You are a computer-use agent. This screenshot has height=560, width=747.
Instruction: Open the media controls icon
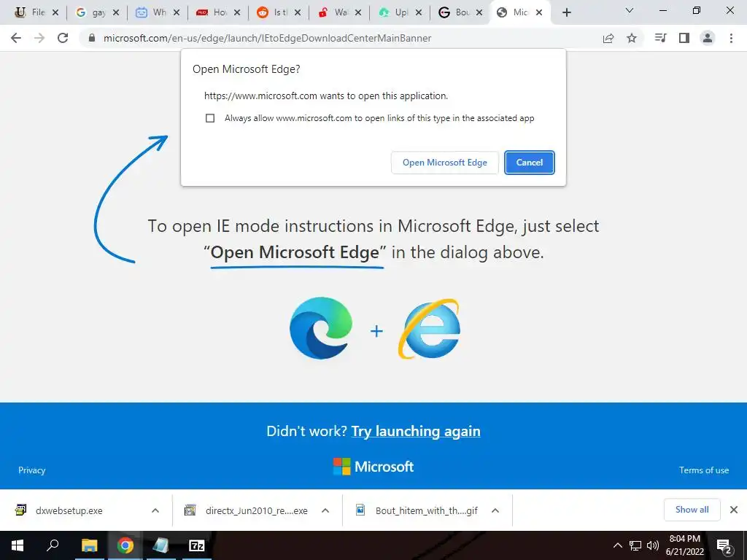pyautogui.click(x=660, y=38)
